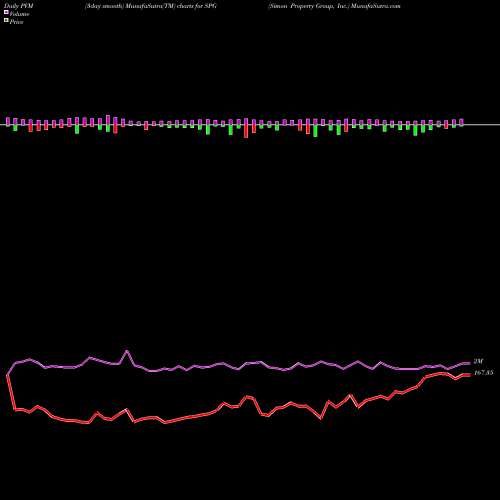Click the Volume legend color swatch
Viewport: 500px width, 500px height.
tap(6, 13)
